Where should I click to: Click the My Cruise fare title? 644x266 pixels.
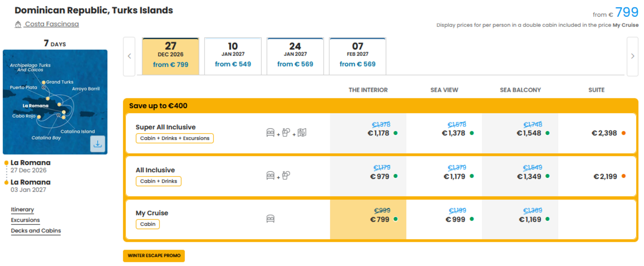coord(152,213)
